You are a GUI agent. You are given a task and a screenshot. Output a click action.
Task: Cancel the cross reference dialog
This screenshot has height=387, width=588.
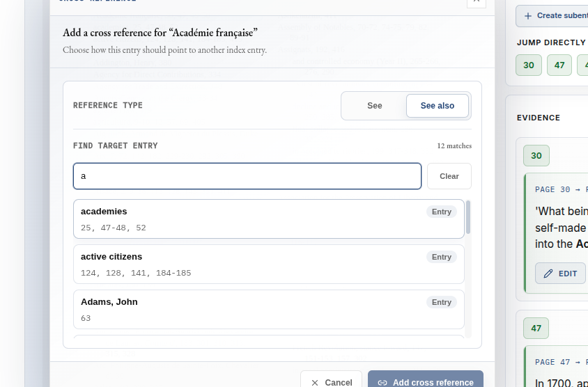[331, 380]
